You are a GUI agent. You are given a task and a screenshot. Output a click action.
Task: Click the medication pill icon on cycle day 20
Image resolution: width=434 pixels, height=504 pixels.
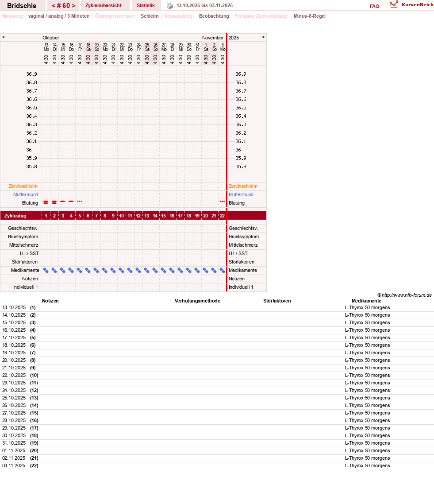(x=205, y=270)
